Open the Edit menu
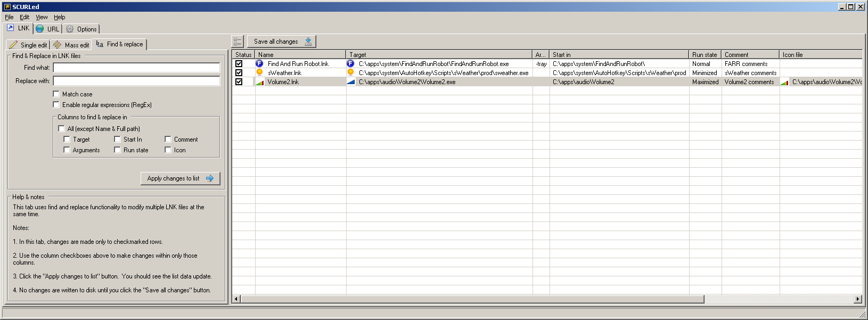 [x=24, y=17]
